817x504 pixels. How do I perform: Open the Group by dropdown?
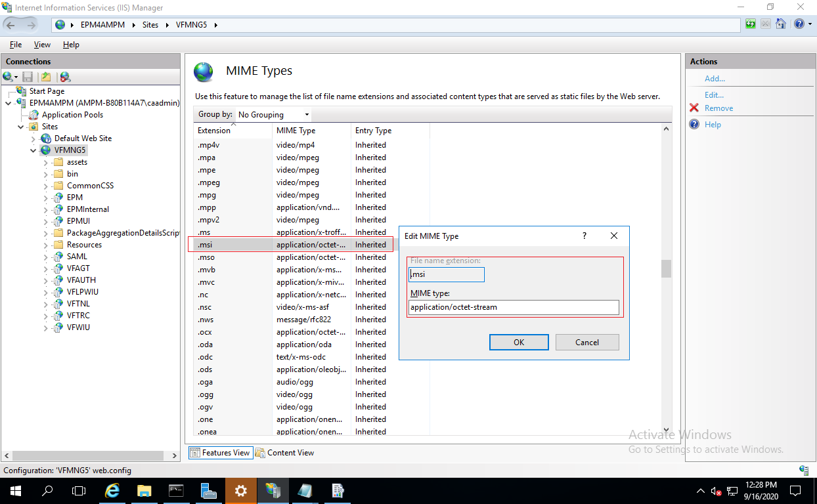click(274, 114)
